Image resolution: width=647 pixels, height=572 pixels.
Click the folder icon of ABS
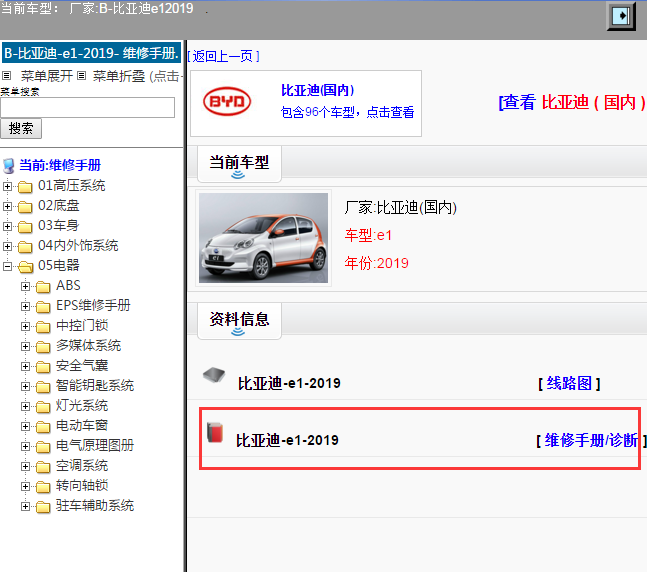coord(43,287)
